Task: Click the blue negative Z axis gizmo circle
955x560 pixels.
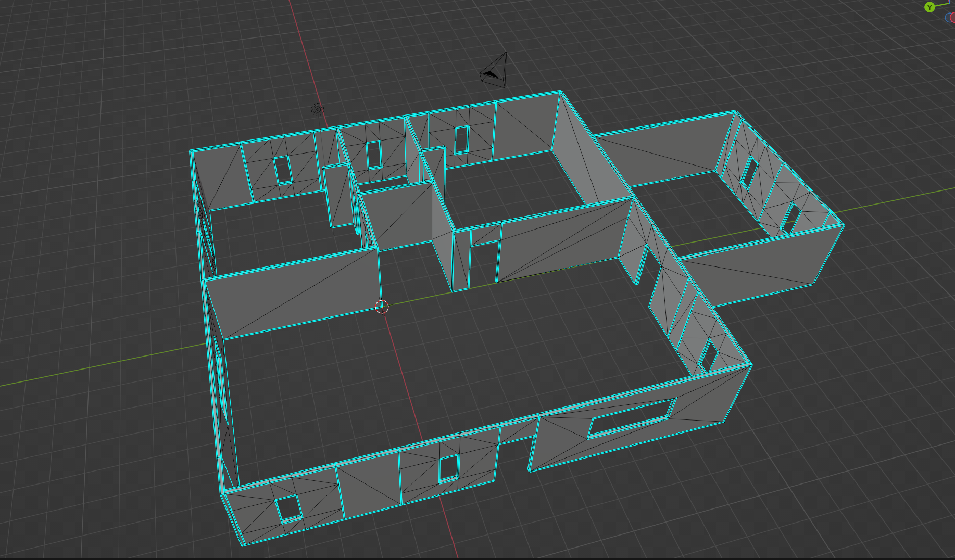Action: (x=948, y=18)
